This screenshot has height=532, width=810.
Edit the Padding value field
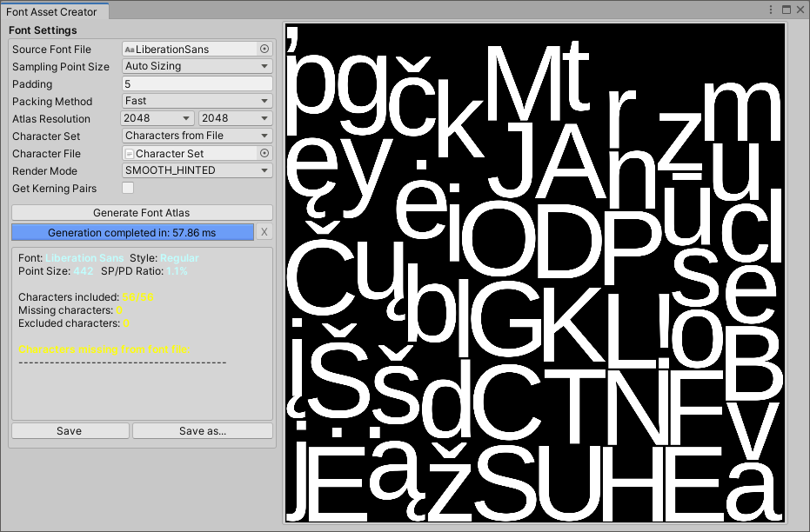(197, 83)
